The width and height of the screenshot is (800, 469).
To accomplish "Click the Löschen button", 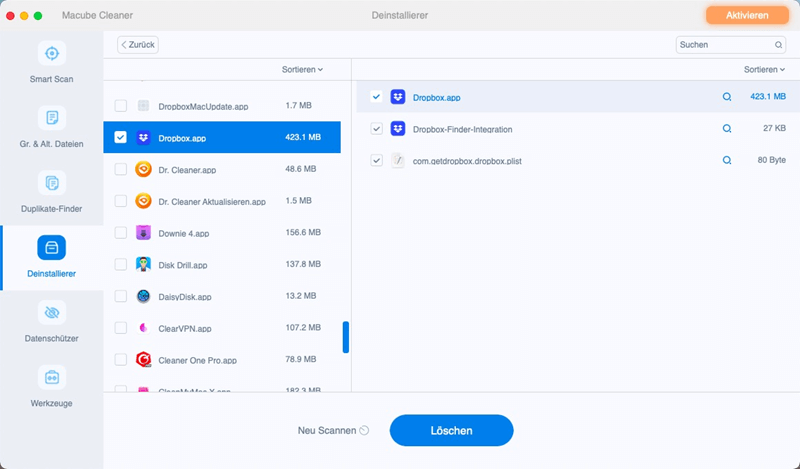I will point(452,430).
